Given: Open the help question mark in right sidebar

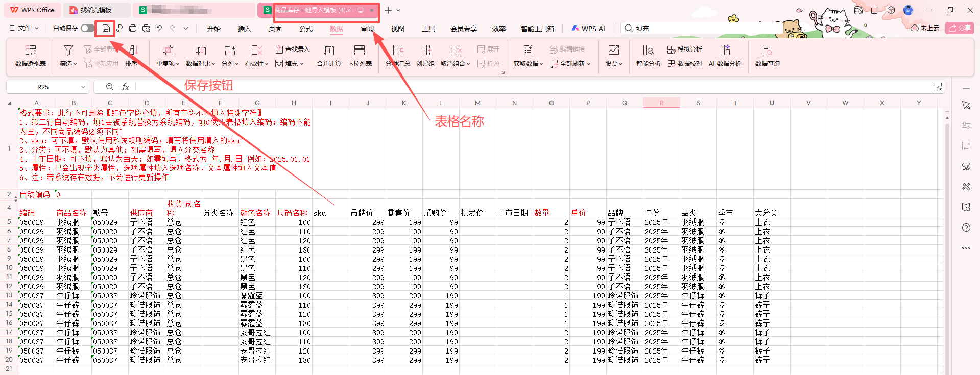Looking at the screenshot, I should tap(966, 228).
